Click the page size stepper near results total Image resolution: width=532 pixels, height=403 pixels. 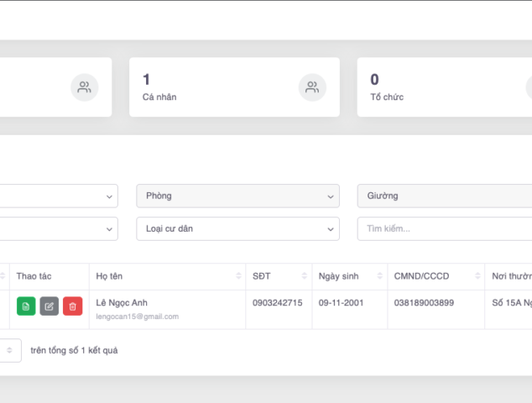tap(10, 350)
